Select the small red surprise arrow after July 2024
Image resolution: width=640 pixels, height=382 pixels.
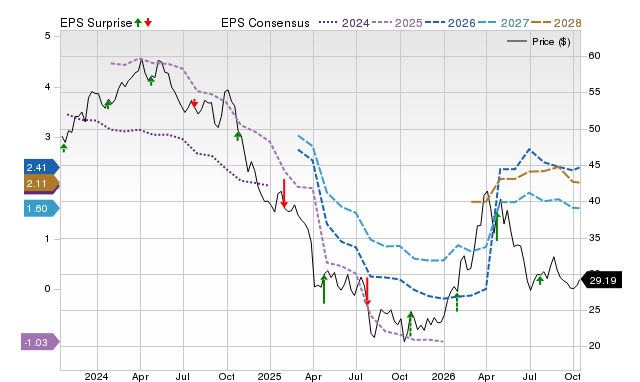point(194,103)
